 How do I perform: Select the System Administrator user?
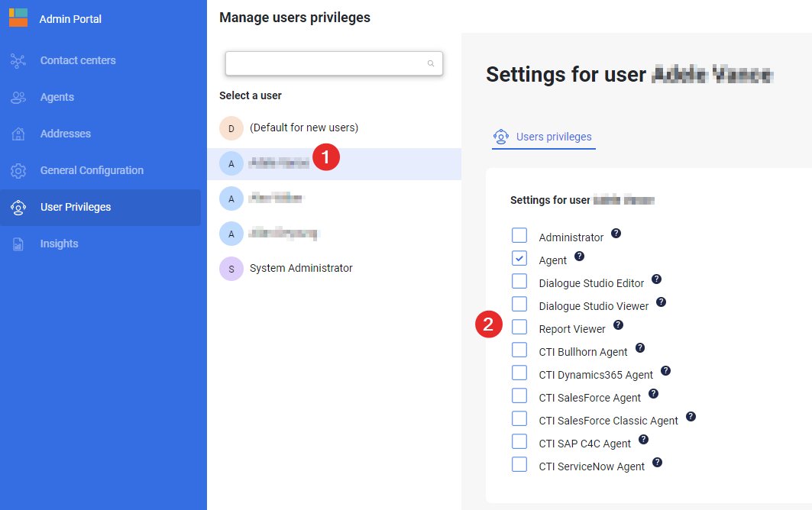coord(300,268)
